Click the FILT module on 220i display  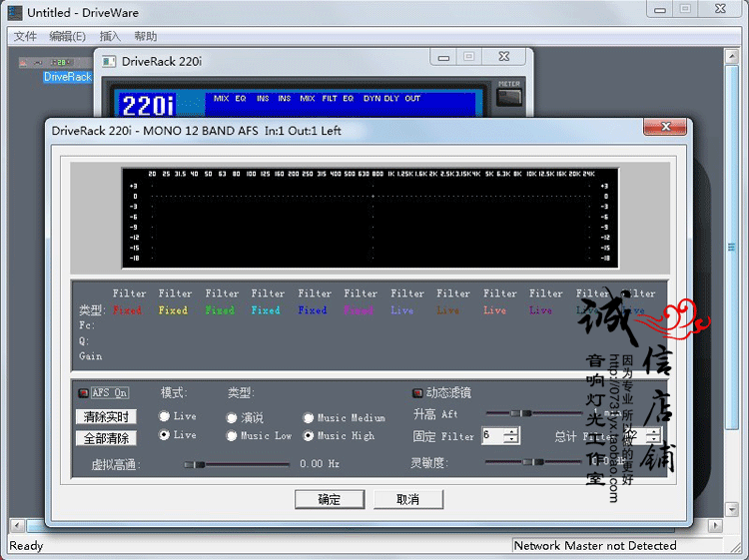tap(330, 99)
